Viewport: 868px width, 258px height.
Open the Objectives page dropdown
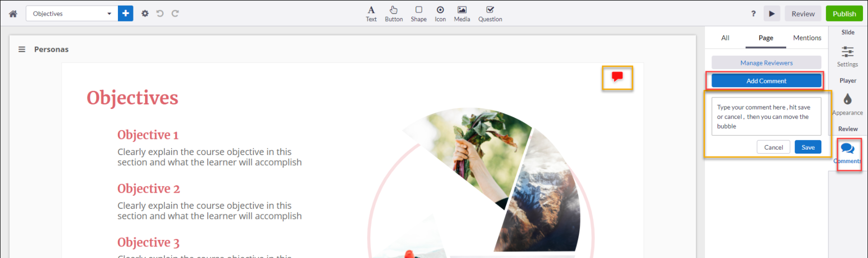pos(72,14)
